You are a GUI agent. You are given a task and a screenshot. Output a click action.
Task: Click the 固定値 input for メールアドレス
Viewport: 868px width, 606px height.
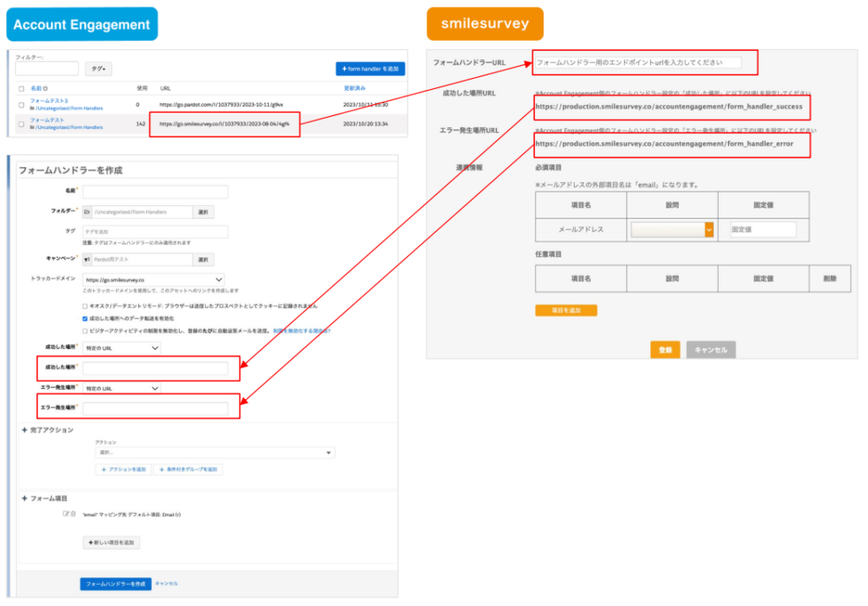coord(764,230)
